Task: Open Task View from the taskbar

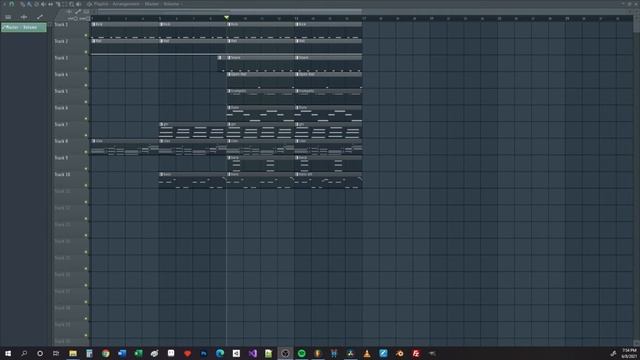Action: [x=56, y=353]
